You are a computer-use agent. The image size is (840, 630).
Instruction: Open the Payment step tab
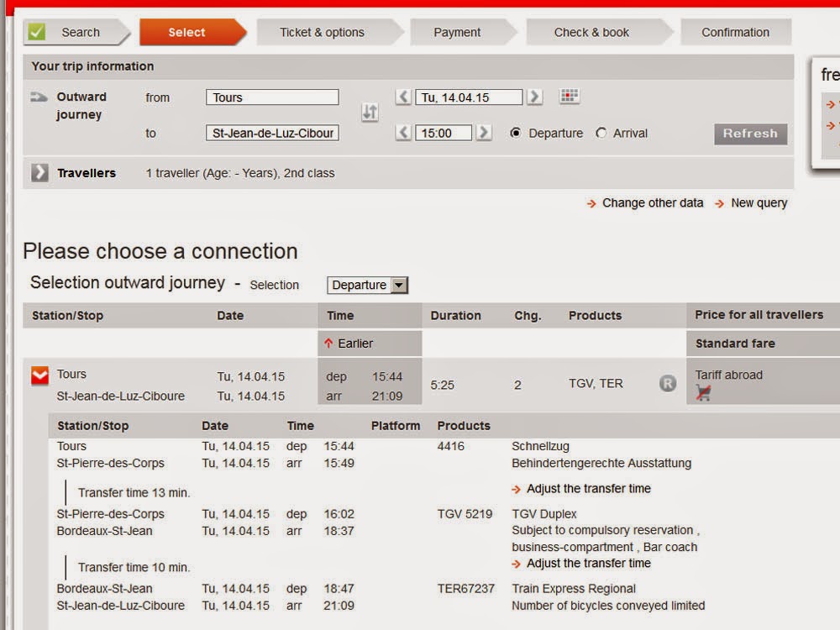coord(462,32)
